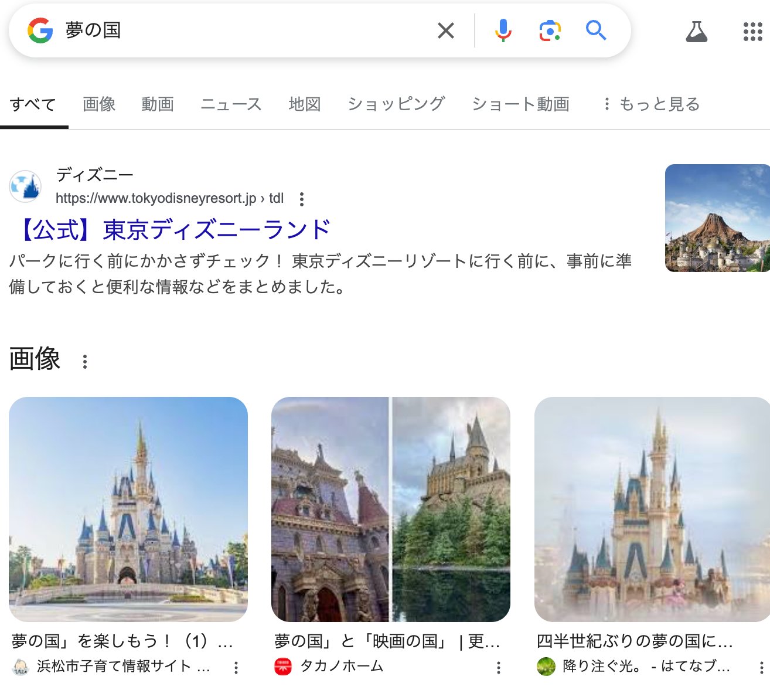Switch to the 動画 tab

pos(158,104)
